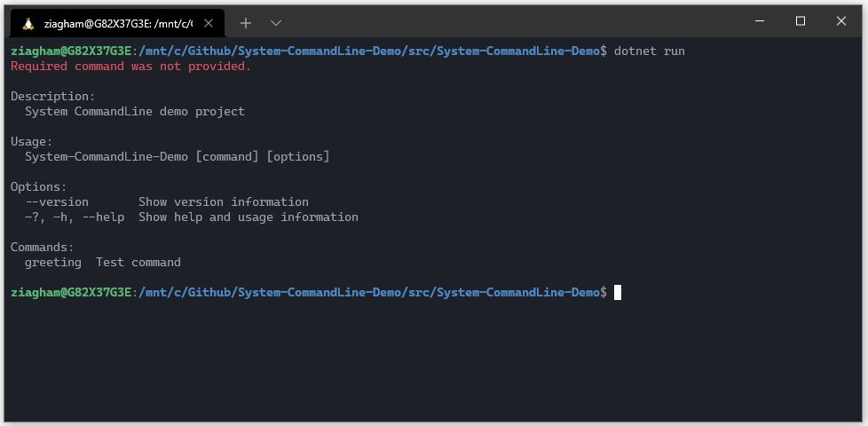Viewport: 868px width, 426px height.
Task: Click the blue path in the last prompt line
Action: [369, 292]
